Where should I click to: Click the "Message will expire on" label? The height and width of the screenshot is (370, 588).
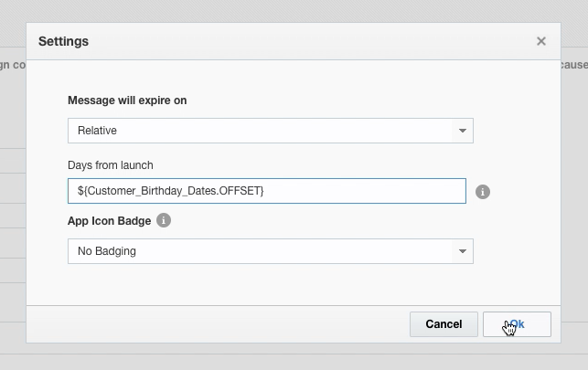[127, 100]
